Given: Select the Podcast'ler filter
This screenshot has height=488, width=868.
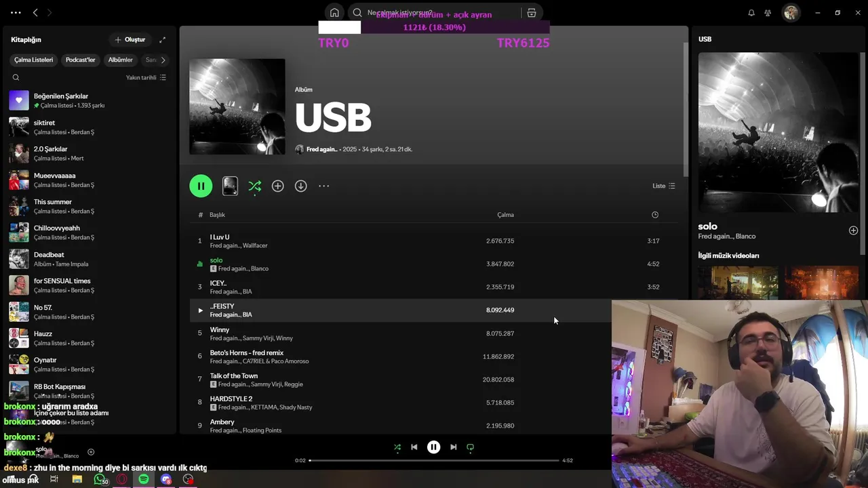Looking at the screenshot, I should 80,60.
